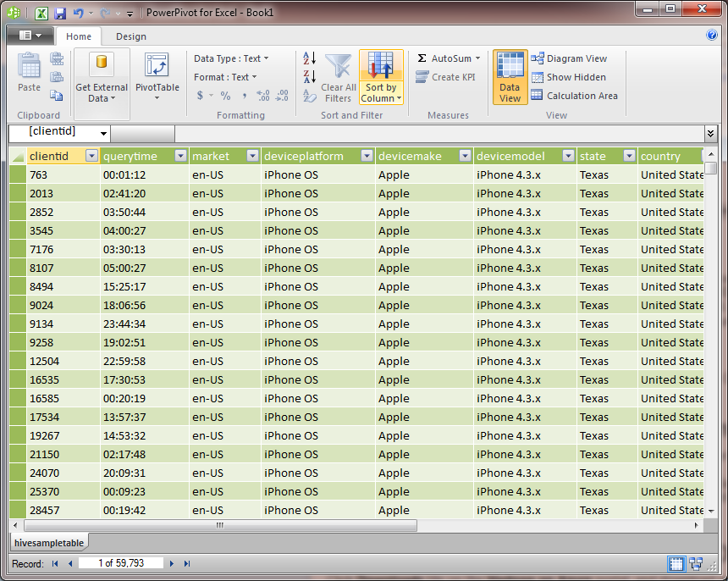Switch to Diagram View

(x=569, y=58)
